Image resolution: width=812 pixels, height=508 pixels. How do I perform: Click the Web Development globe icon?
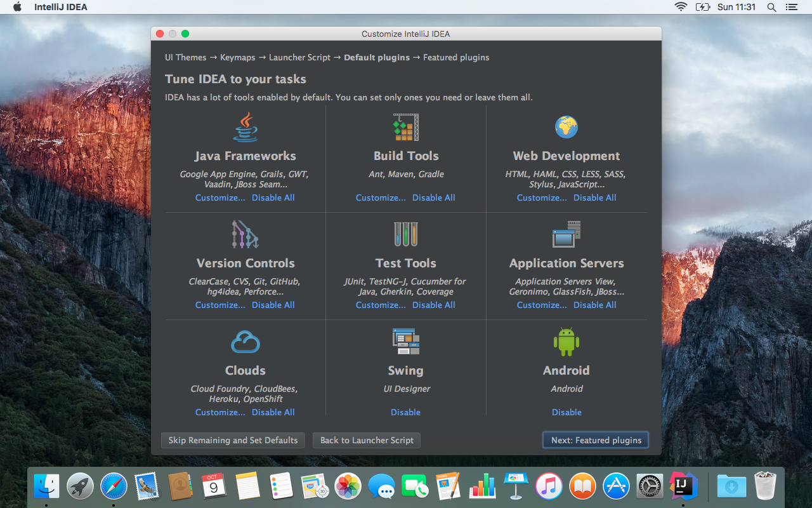(566, 127)
